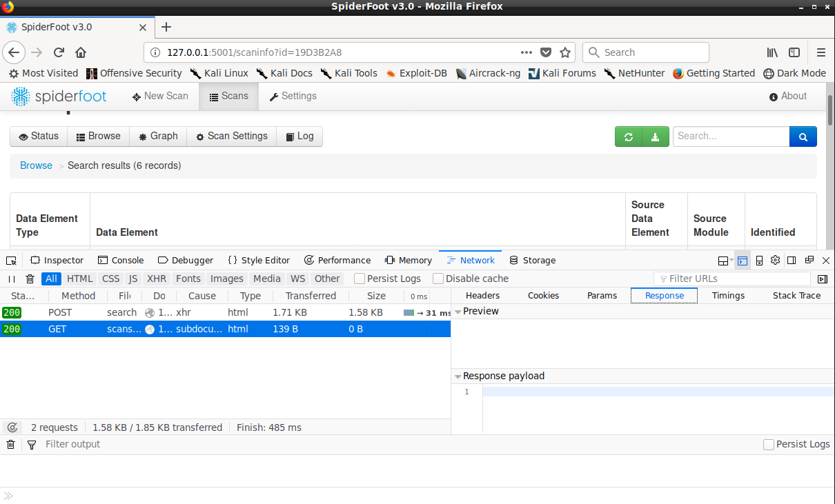Run the search with the magnifier button
Image resolution: width=835 pixels, height=504 pixels.
(803, 136)
